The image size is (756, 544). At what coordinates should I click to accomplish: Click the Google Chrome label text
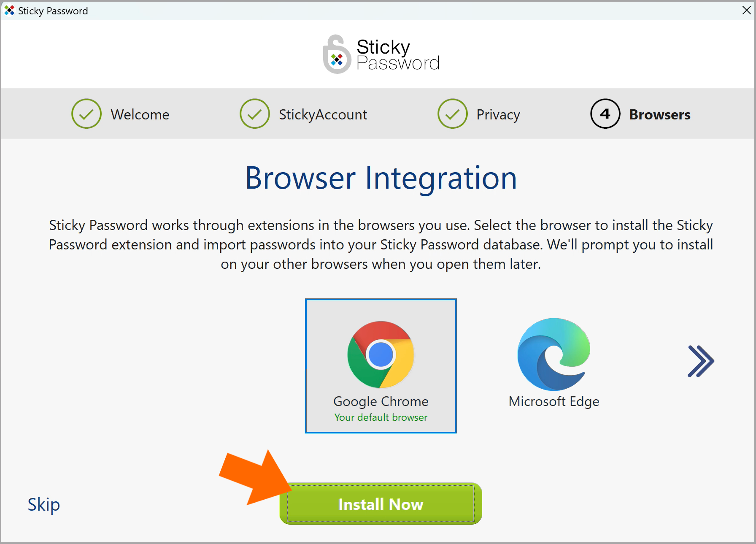point(381,401)
